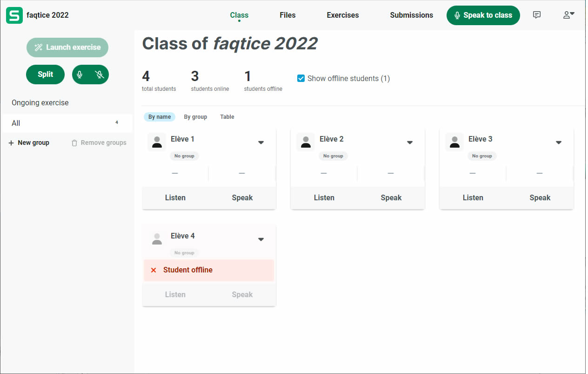Listen to Elève 3
Viewport: 588px width, 374px height.
pos(473,197)
